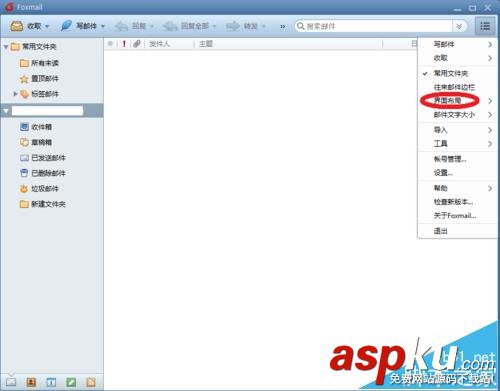Open 写邮件 submenu in dropdown menu
The width and height of the screenshot is (500, 391).
457,44
